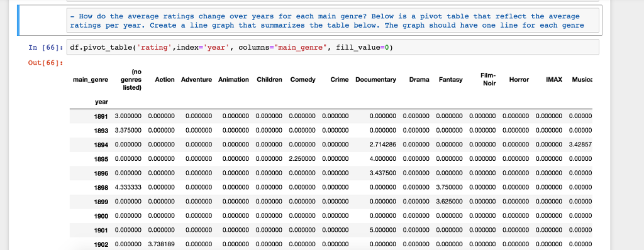The image size is (644, 250).
Task: Click the 4.000000 Documentary value in 1895
Action: click(383, 159)
